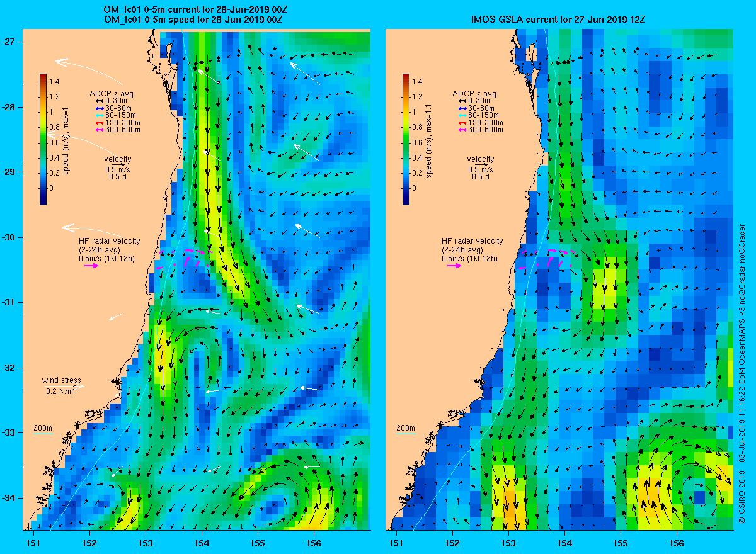Click the '200m' isobath label in left map

pos(42,429)
